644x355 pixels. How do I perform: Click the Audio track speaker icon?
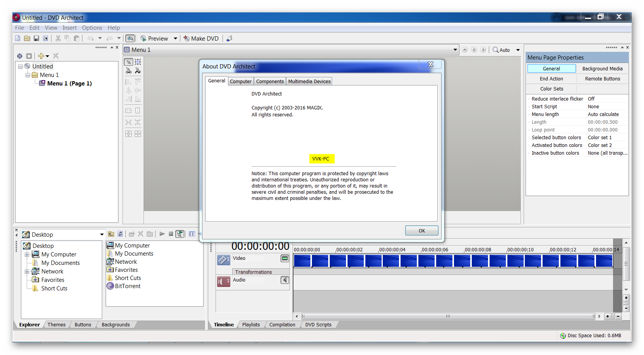tap(224, 282)
